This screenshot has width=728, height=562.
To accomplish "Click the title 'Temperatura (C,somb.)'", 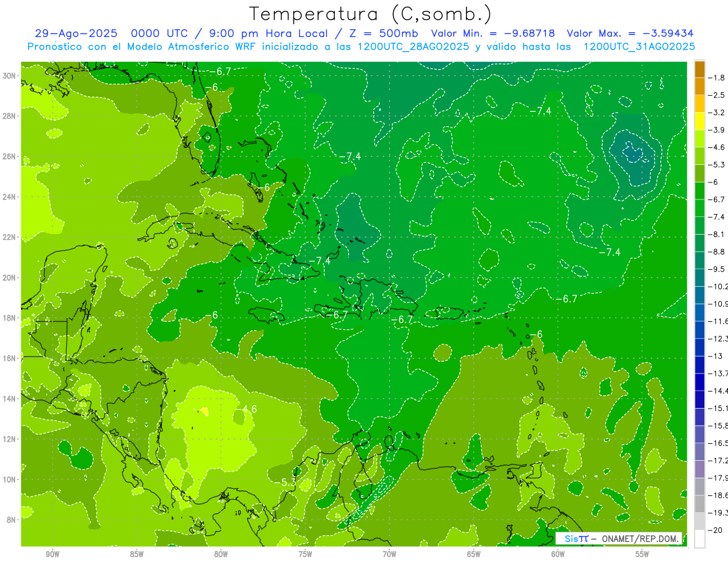I will [370, 14].
